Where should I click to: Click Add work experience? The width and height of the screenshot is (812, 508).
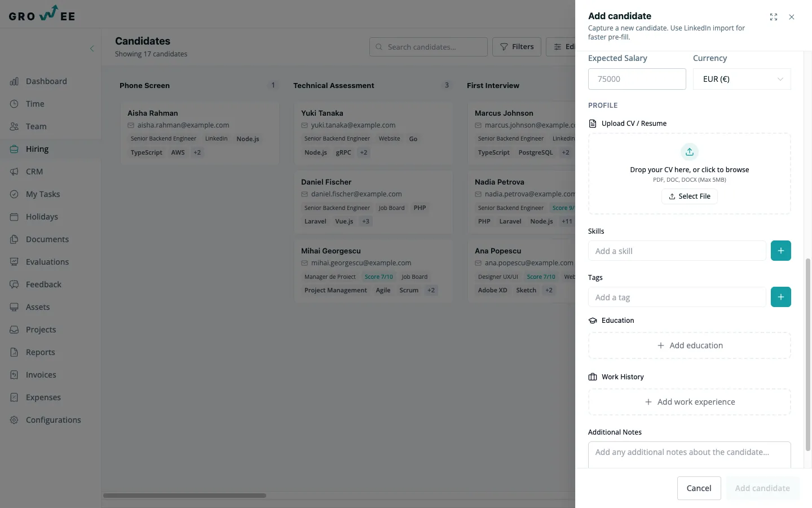coord(690,402)
